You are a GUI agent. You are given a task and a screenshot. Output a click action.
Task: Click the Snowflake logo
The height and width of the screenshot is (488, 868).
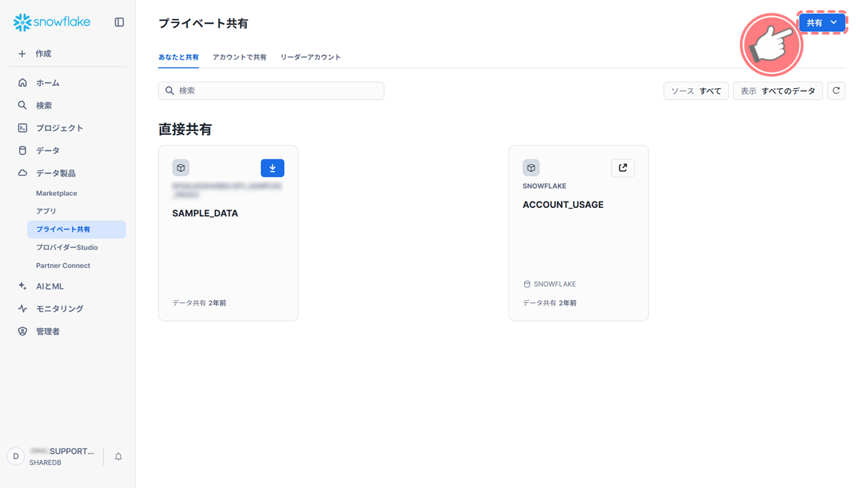pos(52,22)
